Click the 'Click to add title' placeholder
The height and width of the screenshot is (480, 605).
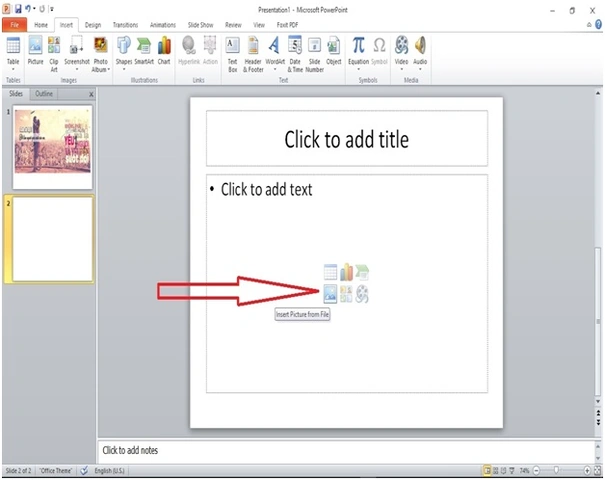[x=347, y=139]
